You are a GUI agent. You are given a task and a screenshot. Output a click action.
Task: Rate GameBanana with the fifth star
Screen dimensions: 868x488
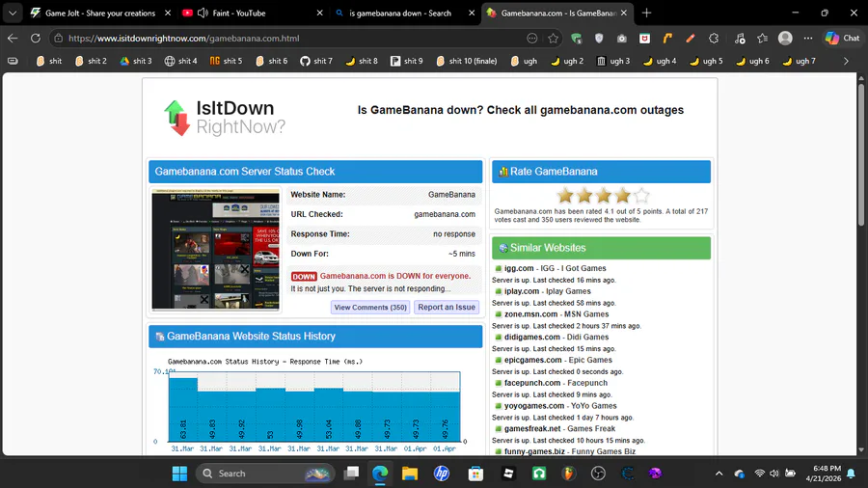(641, 196)
